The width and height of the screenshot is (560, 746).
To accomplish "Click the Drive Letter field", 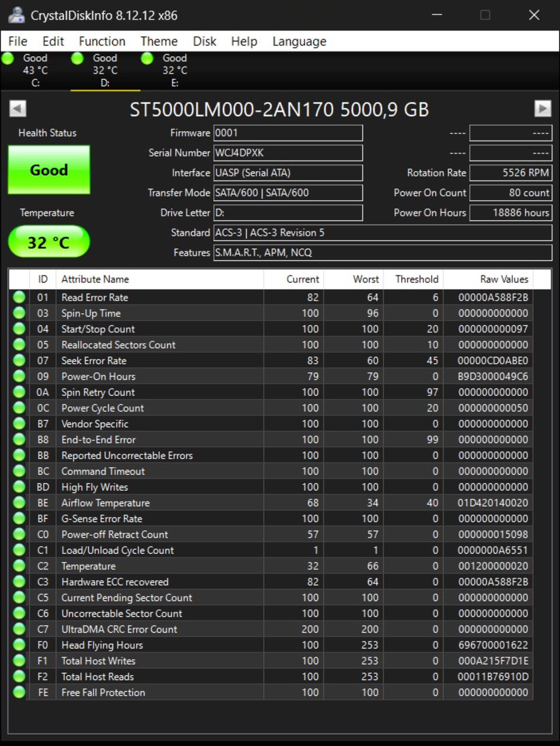I will [288, 212].
